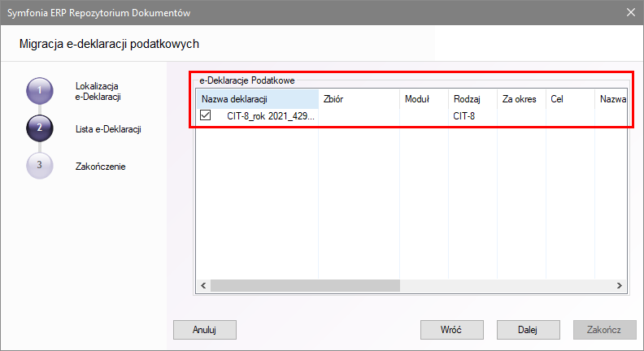Screen dimensions: 644x351
Task: Click the CIT-8 value in Rodzaj column
Action: [466, 117]
